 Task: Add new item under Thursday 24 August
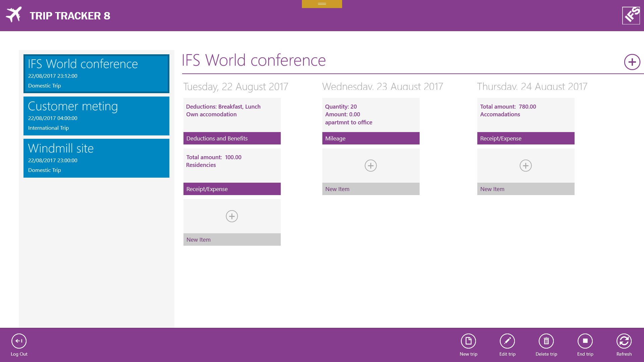click(526, 166)
